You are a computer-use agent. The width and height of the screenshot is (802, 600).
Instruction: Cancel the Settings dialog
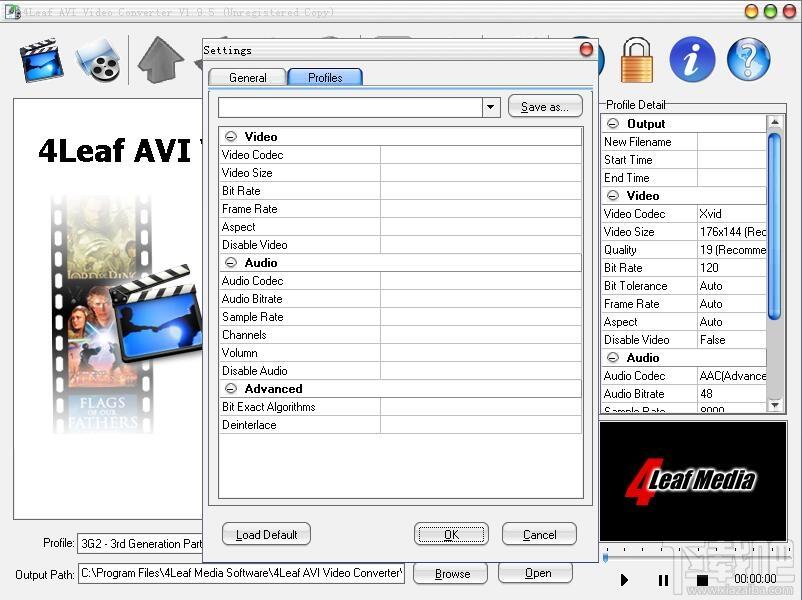(540, 535)
